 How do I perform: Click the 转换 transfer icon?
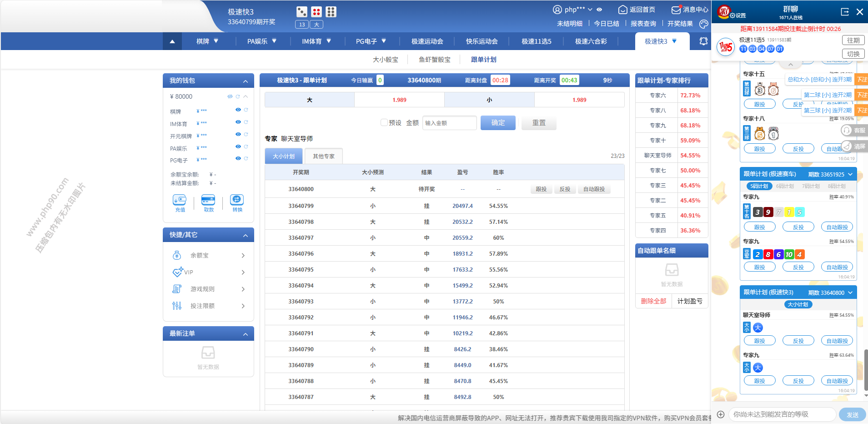[x=237, y=200]
